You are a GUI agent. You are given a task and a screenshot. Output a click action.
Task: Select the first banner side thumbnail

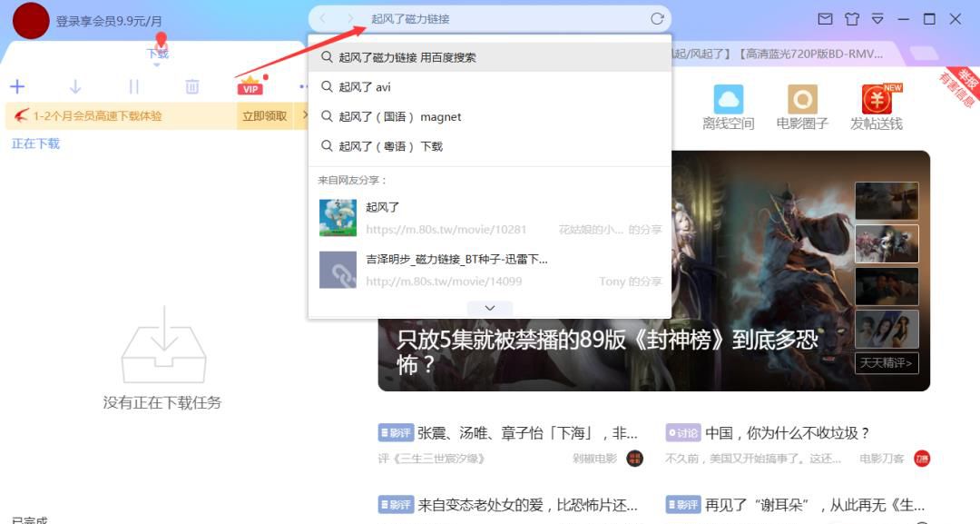click(x=887, y=200)
